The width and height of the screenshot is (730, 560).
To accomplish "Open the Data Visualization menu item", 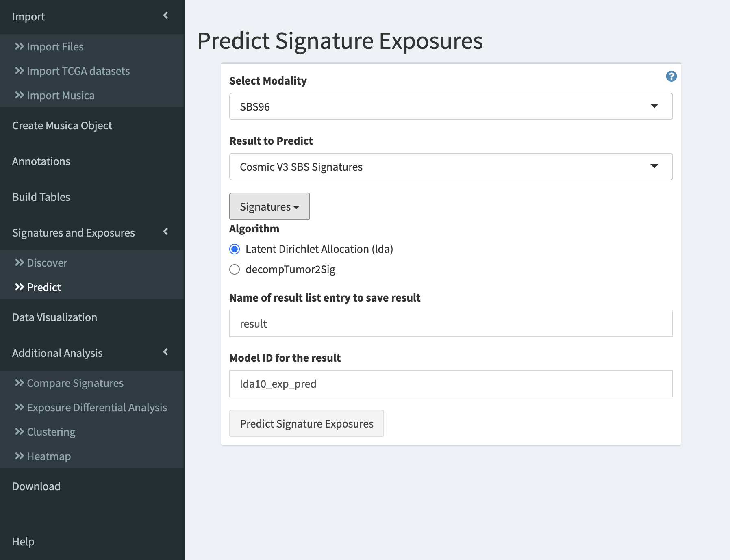I will pos(54,317).
